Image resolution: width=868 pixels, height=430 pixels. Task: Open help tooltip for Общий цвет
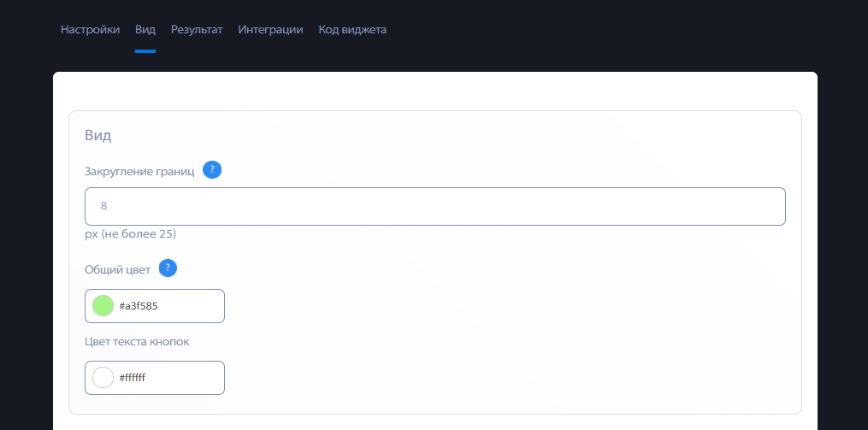(x=168, y=268)
